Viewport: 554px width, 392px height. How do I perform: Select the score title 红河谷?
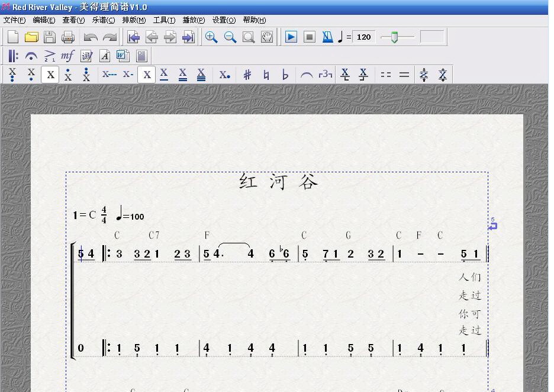(x=278, y=182)
